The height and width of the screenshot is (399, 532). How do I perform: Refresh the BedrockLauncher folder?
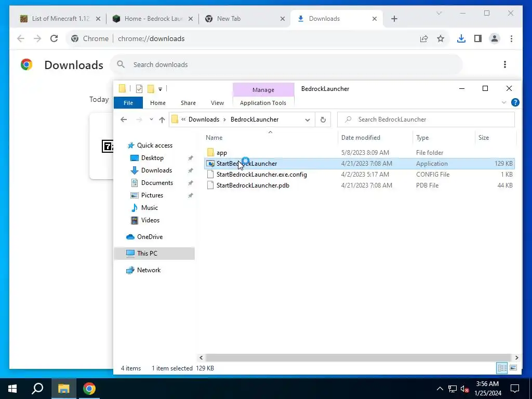pyautogui.click(x=323, y=119)
